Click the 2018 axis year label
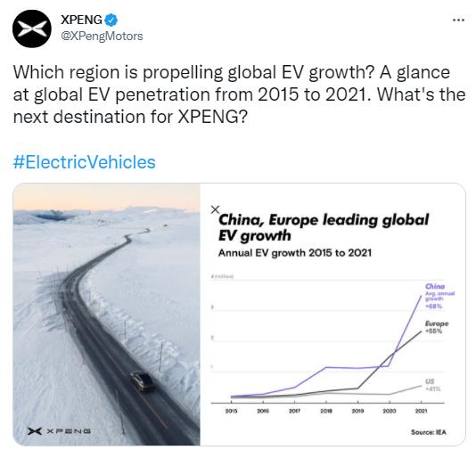This screenshot has height=450, width=476. coord(325,411)
